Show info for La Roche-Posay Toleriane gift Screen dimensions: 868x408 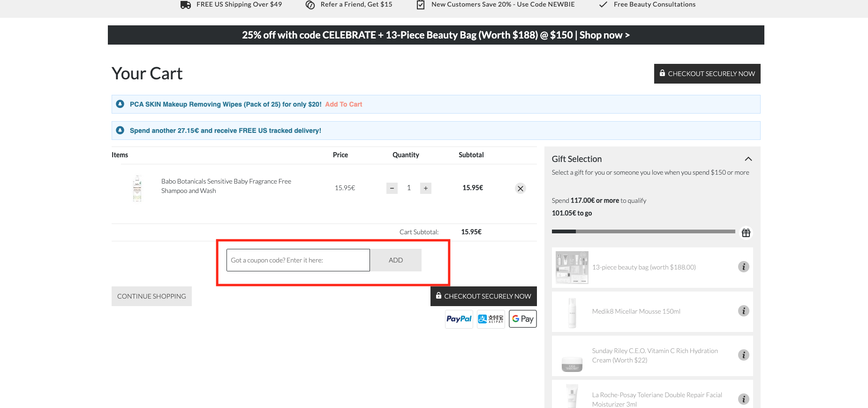tap(744, 399)
